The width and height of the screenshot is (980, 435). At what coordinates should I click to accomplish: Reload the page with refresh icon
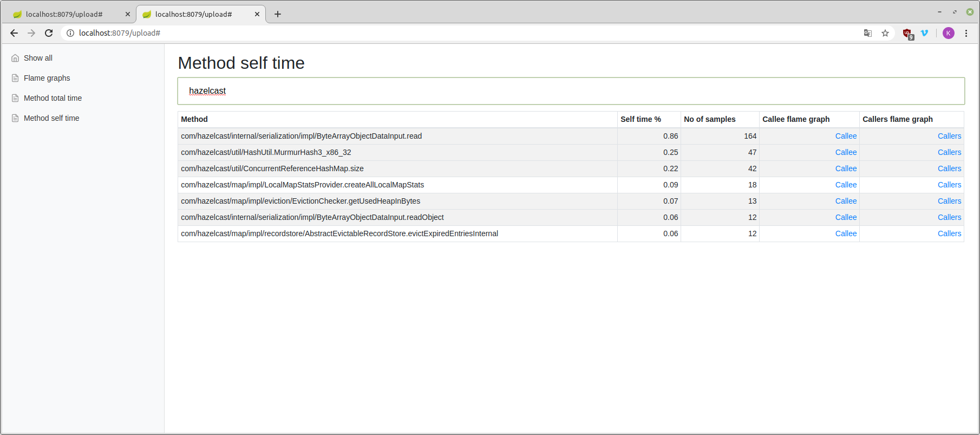[x=49, y=33]
